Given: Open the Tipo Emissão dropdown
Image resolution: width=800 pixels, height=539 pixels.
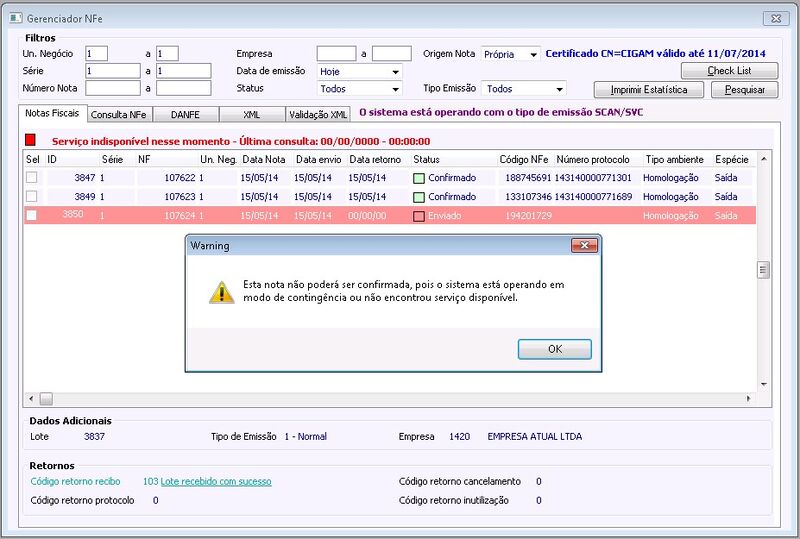Looking at the screenshot, I should click(x=560, y=89).
